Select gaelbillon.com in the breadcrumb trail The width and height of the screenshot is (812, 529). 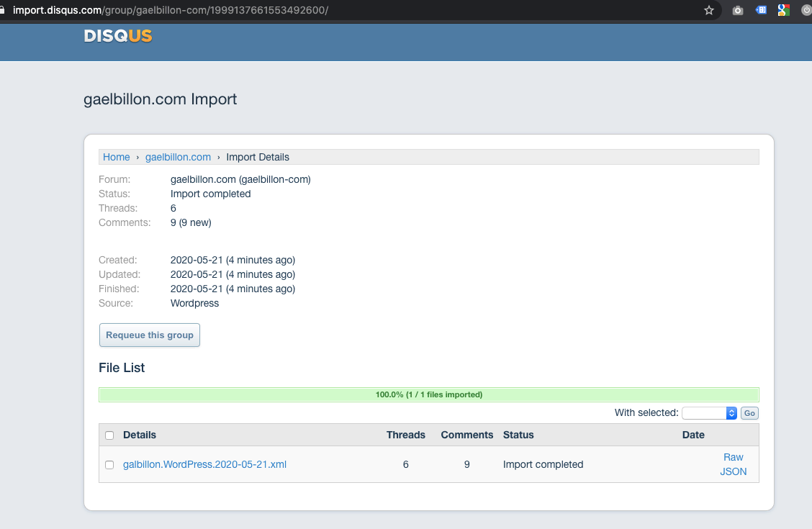pos(178,157)
